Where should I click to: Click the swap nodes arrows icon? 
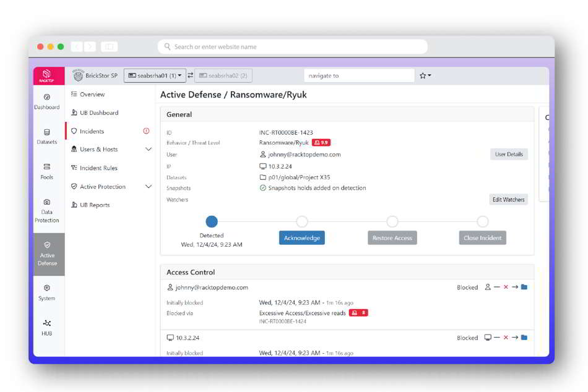pos(191,75)
